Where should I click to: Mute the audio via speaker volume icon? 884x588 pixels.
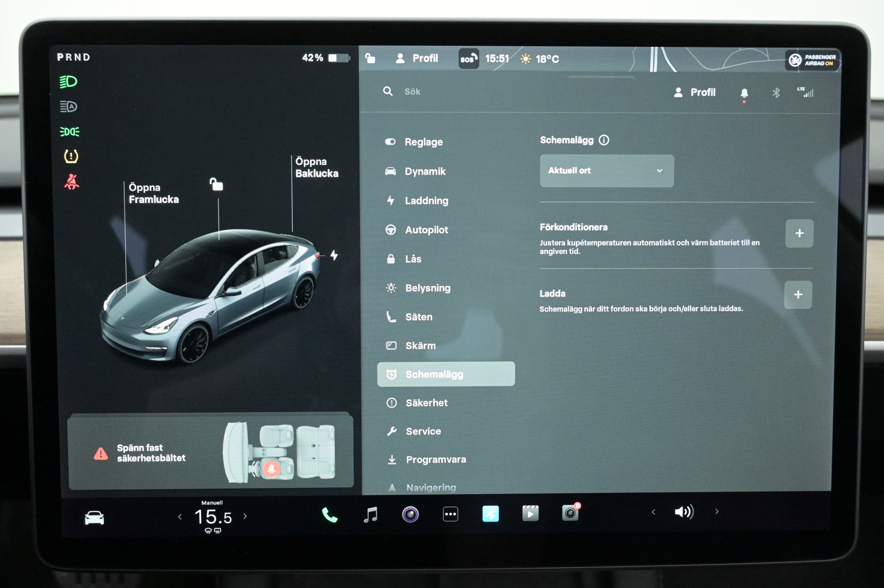684,512
